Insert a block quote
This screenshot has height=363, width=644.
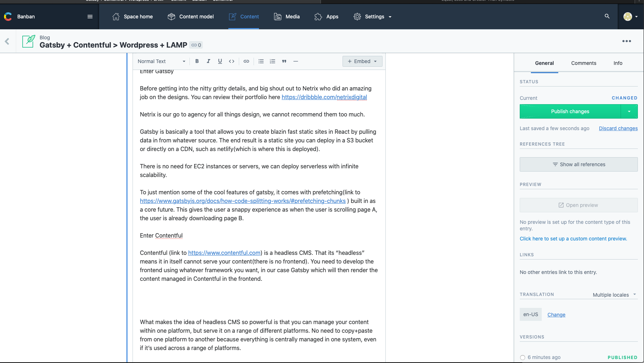pos(284,61)
